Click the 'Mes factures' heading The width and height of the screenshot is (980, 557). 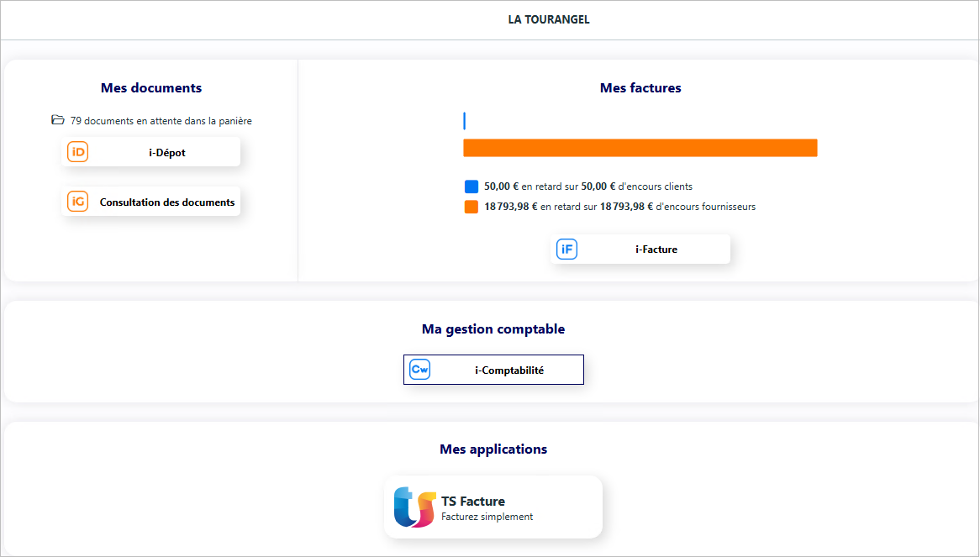[640, 88]
